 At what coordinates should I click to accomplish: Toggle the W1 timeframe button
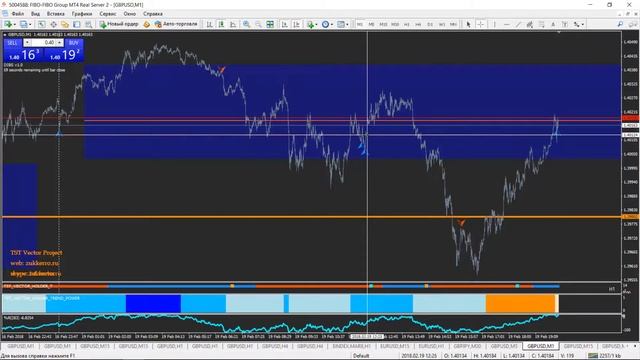point(442,24)
